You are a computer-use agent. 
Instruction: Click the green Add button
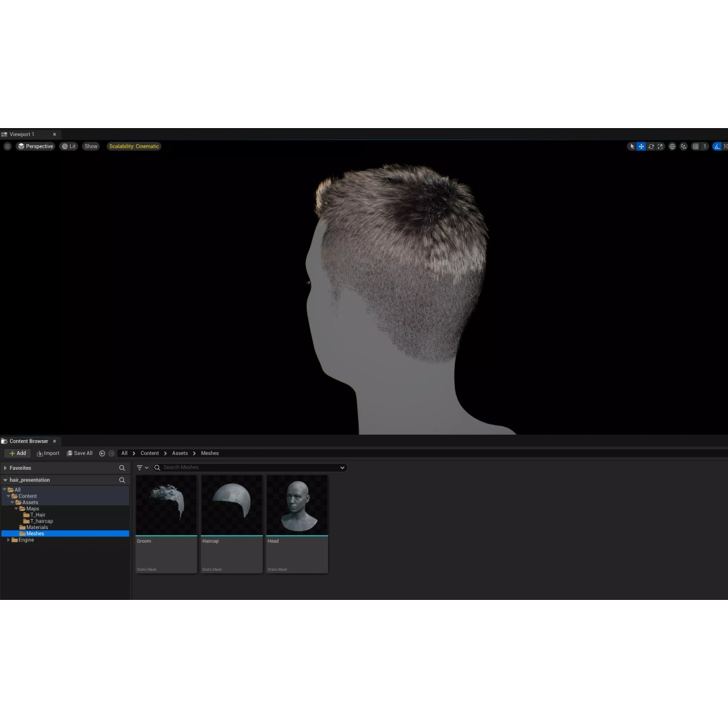17,453
